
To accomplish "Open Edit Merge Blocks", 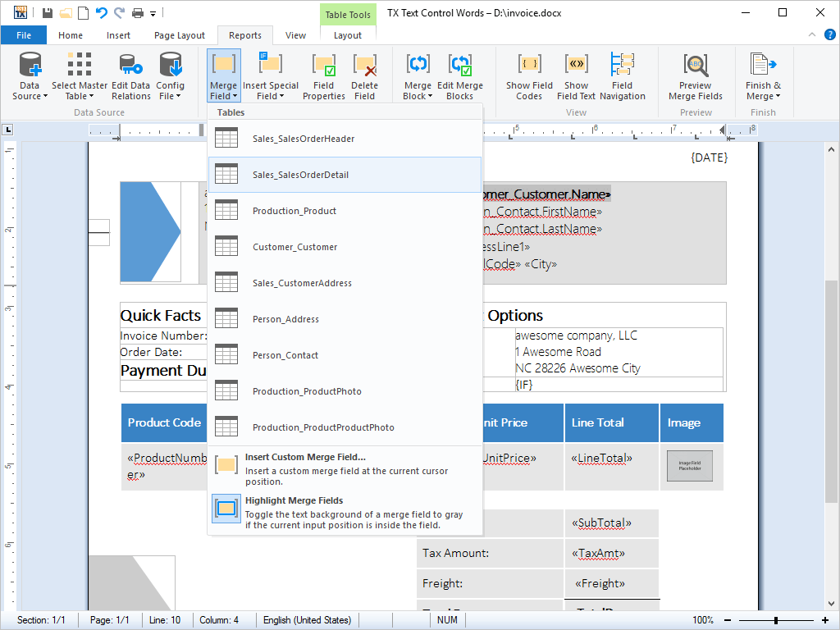I will click(x=460, y=75).
